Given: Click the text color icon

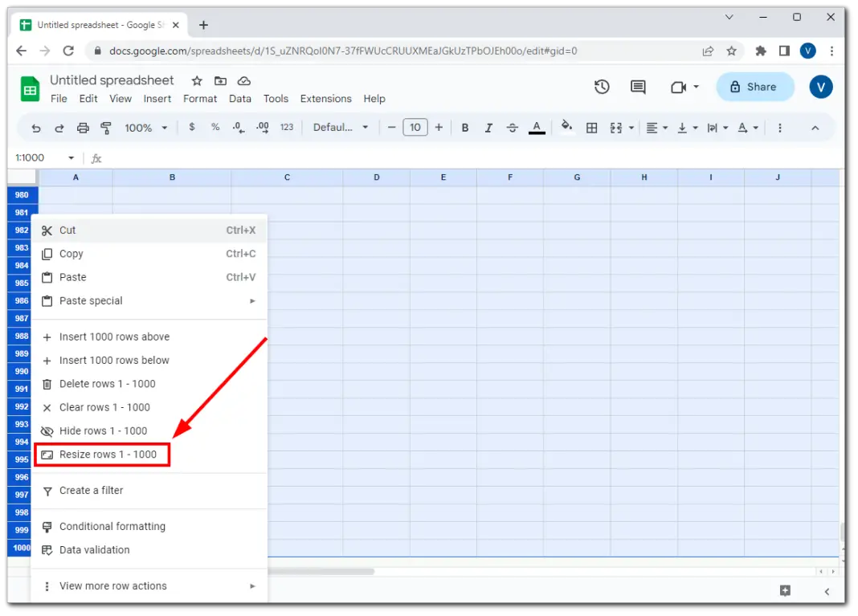Looking at the screenshot, I should (x=537, y=127).
